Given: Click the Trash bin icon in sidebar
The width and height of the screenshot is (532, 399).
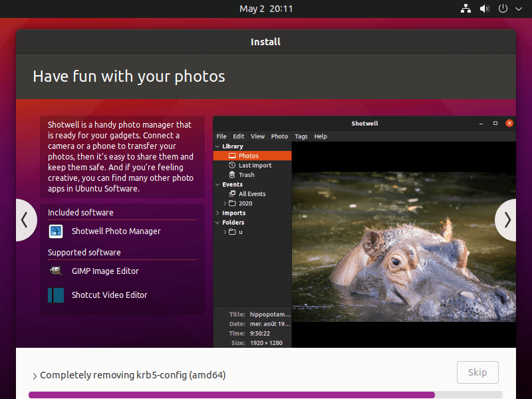Looking at the screenshot, I should [232, 175].
